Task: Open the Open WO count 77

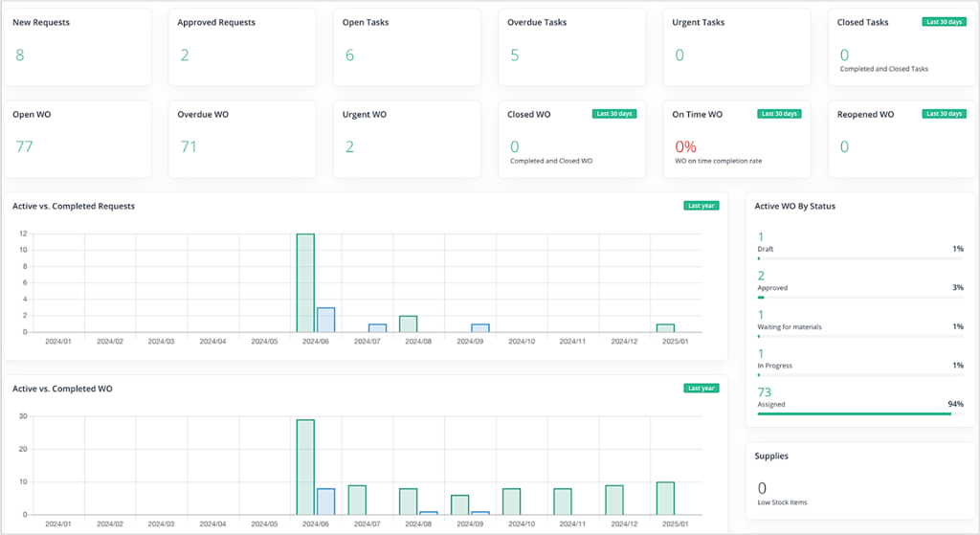Action: click(26, 146)
